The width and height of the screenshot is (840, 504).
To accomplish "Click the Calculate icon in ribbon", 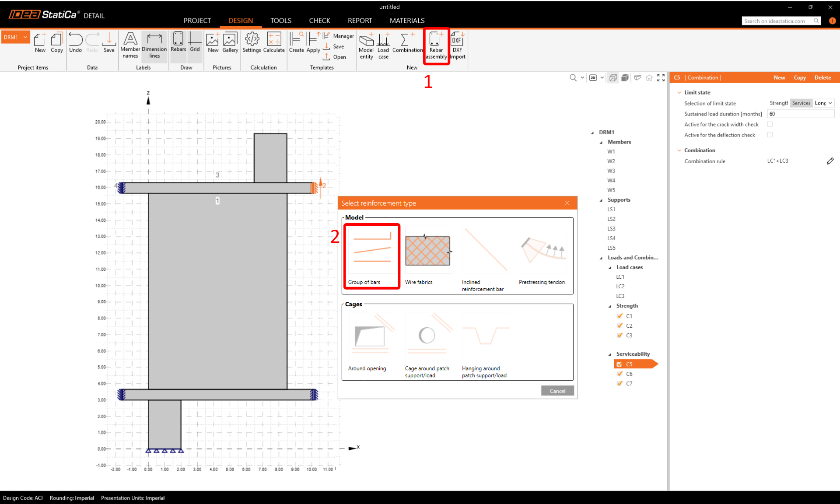I will (274, 43).
